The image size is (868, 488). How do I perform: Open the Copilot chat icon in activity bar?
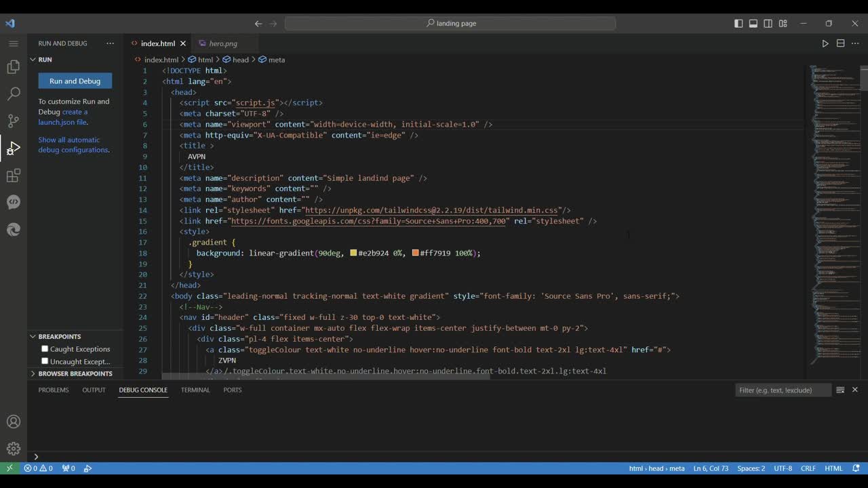tap(13, 203)
